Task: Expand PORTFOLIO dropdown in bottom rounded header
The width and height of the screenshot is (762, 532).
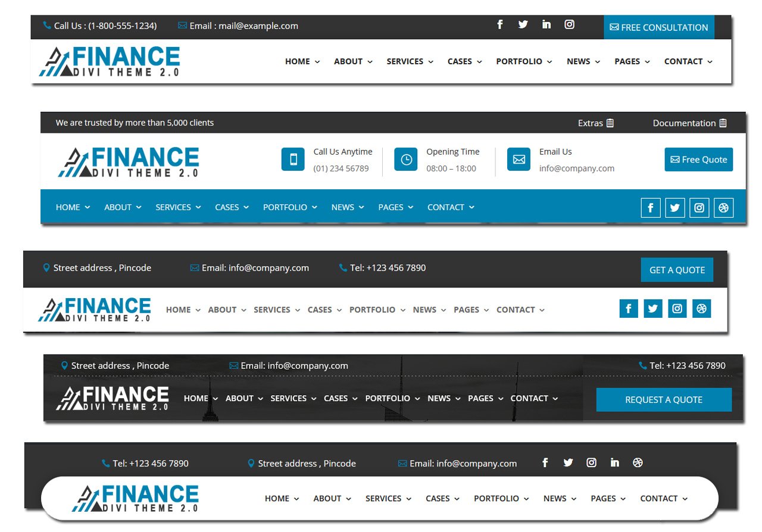Action: (526, 499)
